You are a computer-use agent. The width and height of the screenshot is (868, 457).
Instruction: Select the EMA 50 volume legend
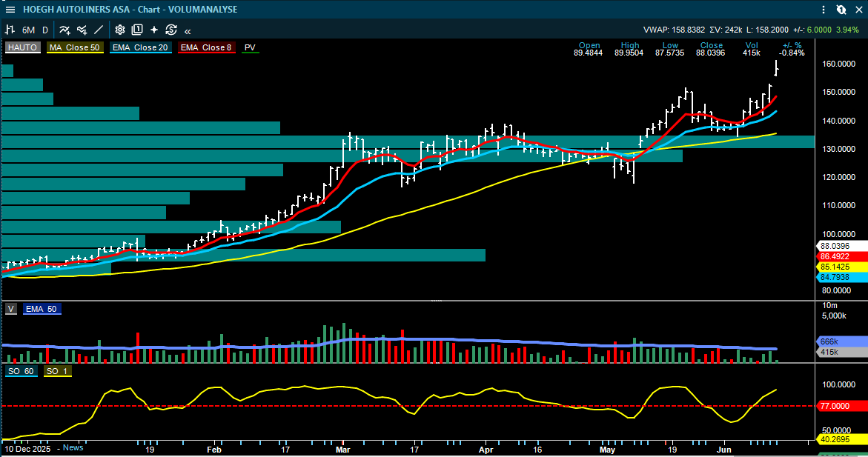click(x=42, y=310)
